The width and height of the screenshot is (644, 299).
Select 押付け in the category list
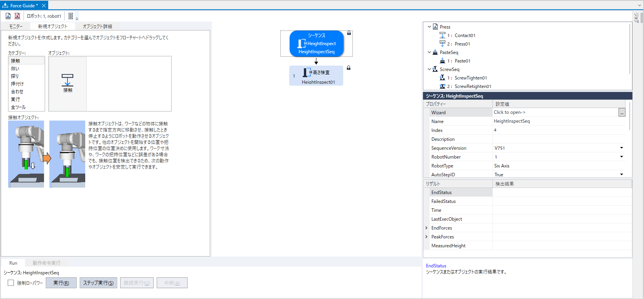click(17, 84)
